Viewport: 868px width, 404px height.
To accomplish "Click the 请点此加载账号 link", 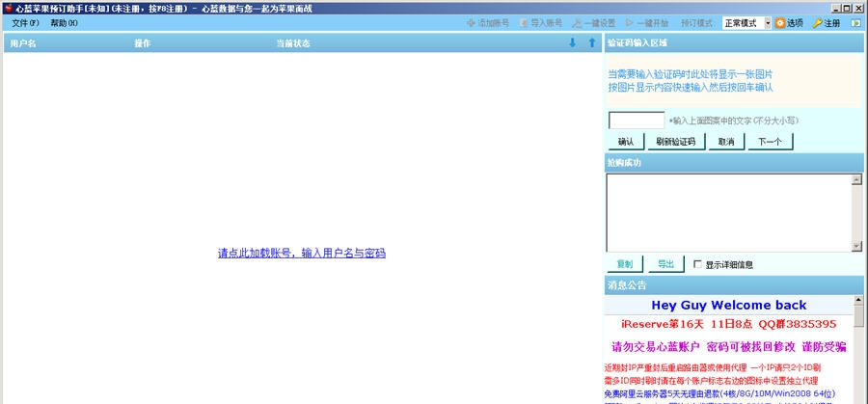I will tap(302, 254).
